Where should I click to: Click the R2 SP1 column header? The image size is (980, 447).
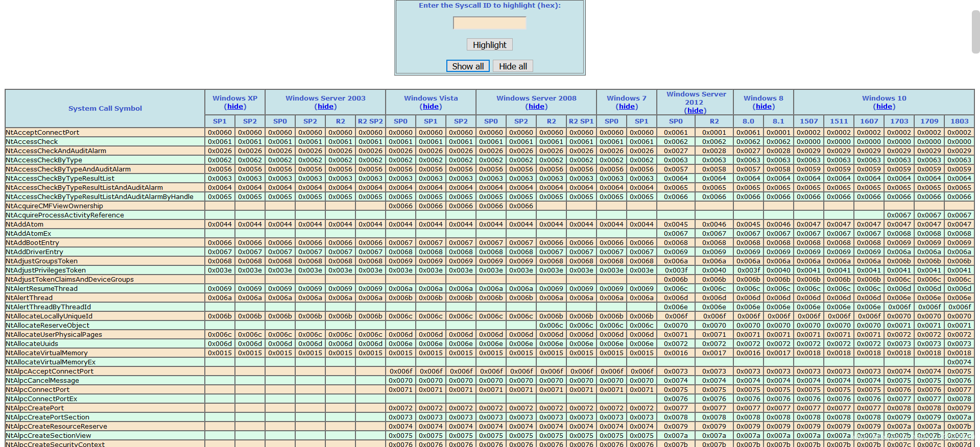click(x=581, y=121)
